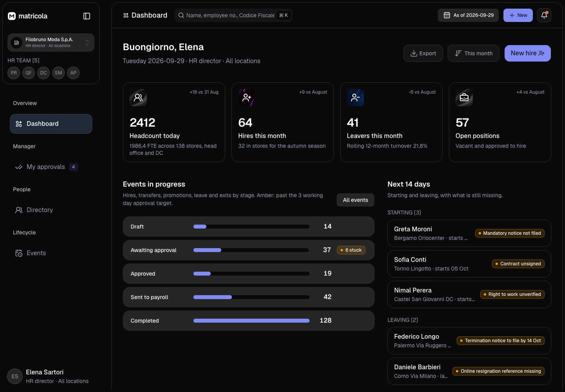Click the company building icon
The image size is (565, 392).
[16, 43]
